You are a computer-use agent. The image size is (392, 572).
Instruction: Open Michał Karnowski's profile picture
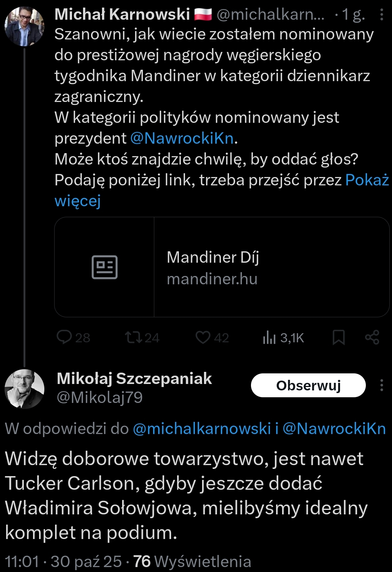[24, 26]
